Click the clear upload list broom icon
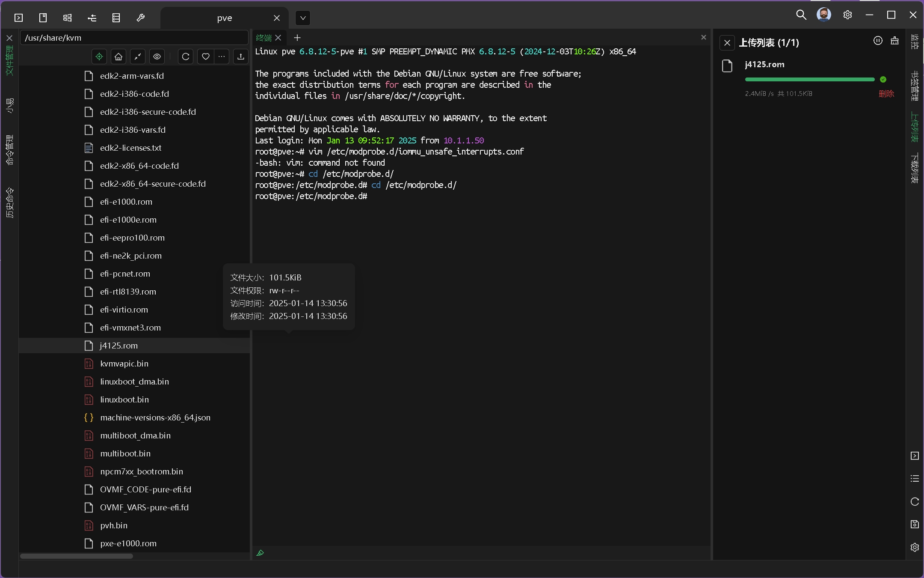The width and height of the screenshot is (924, 578). 894,41
